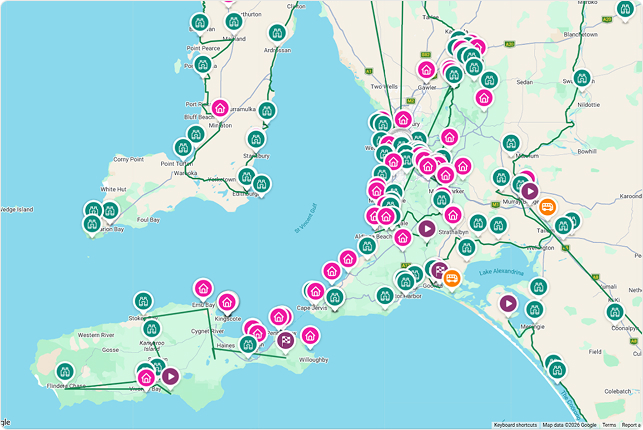Open binoculars marker above American River
This screenshot has width=643, height=430.
pos(248,344)
